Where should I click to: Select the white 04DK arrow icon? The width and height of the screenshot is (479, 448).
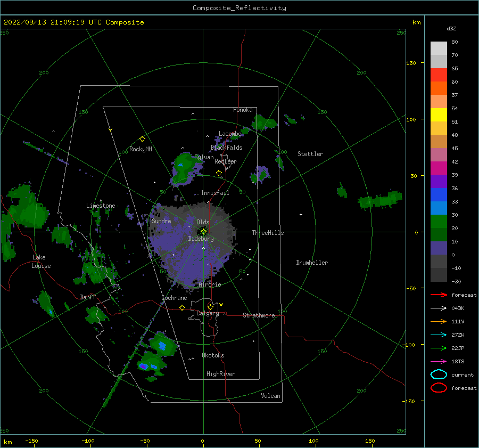click(x=439, y=308)
